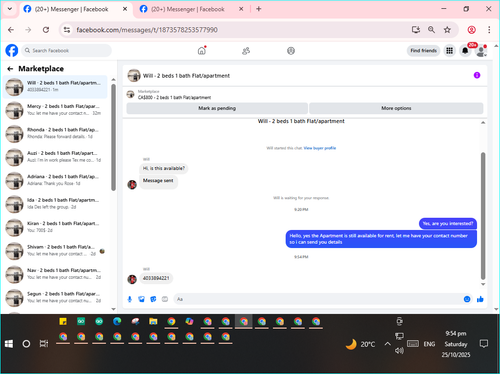Click the conversation list scrollbar thumb

pyautogui.click(x=113, y=137)
